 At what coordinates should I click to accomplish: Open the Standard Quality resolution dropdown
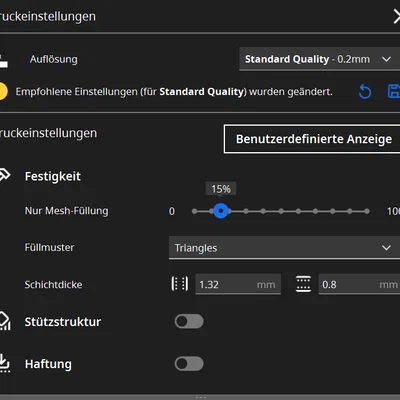point(319,59)
